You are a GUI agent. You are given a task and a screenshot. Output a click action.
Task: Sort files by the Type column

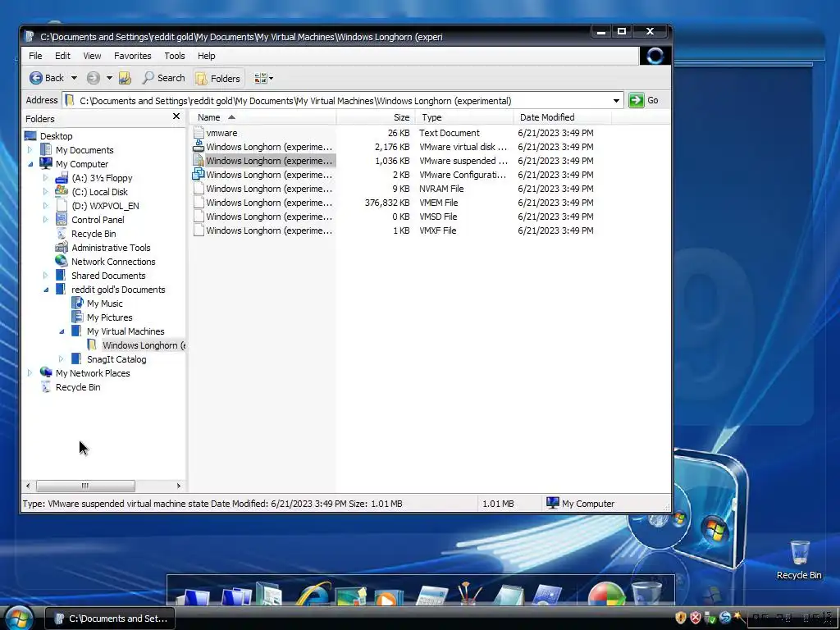464,117
